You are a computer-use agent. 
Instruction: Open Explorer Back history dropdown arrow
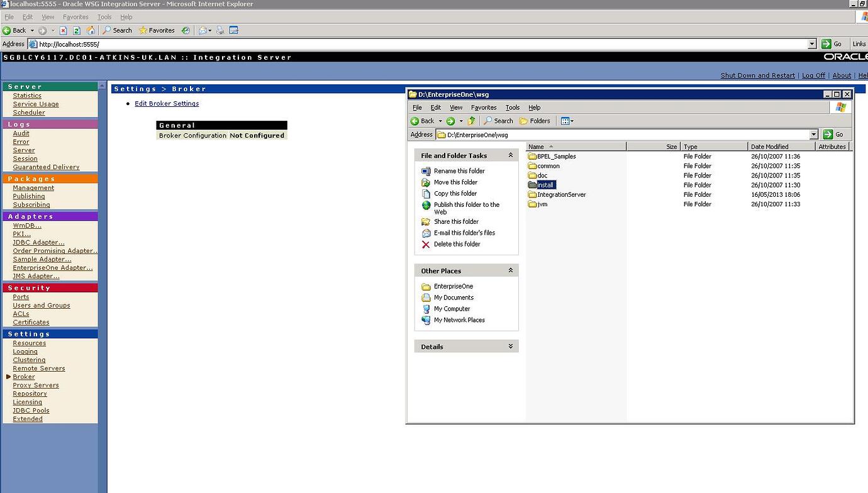coord(440,121)
